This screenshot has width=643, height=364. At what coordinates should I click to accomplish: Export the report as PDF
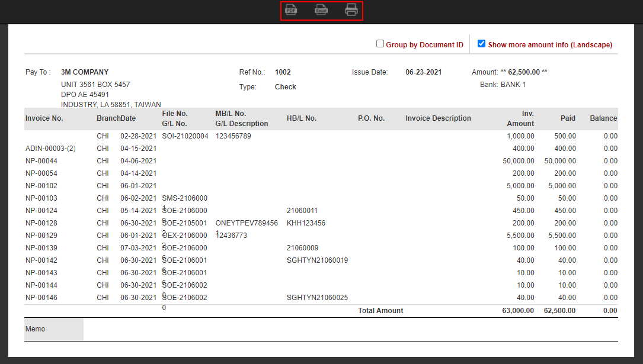coord(291,10)
